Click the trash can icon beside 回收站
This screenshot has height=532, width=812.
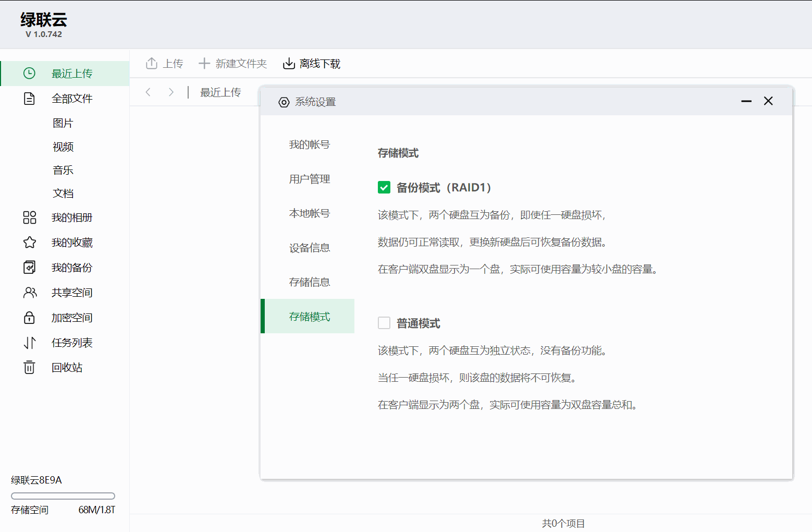click(30, 368)
